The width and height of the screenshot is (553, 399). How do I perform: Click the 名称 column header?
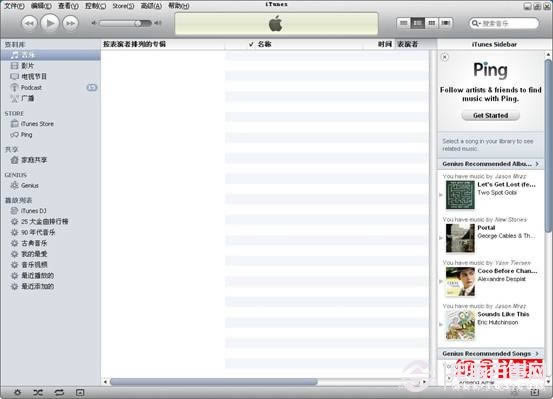(x=265, y=44)
